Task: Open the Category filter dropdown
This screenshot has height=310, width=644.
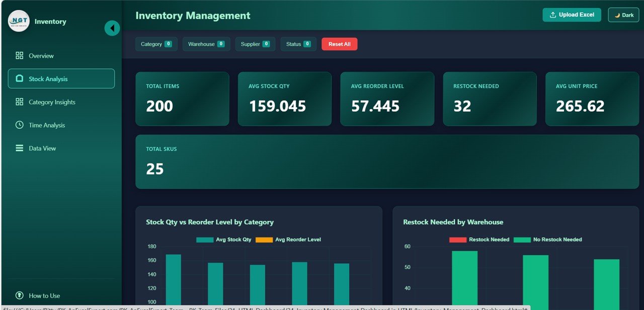Action: pyautogui.click(x=156, y=44)
